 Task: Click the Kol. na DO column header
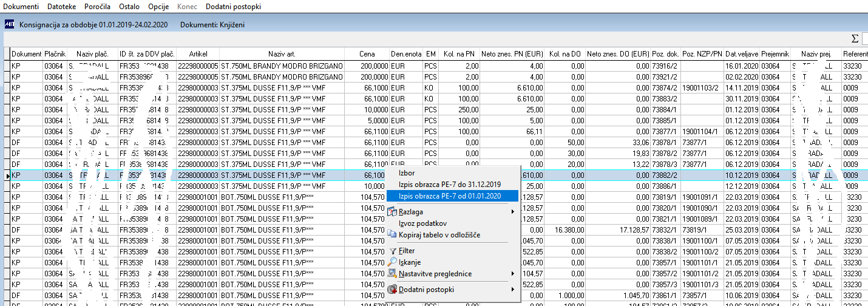click(x=565, y=54)
